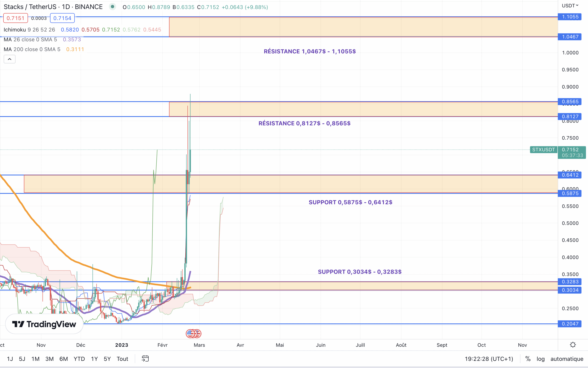The image size is (588, 368).
Task: Select the 1M time range
Action: click(35, 359)
